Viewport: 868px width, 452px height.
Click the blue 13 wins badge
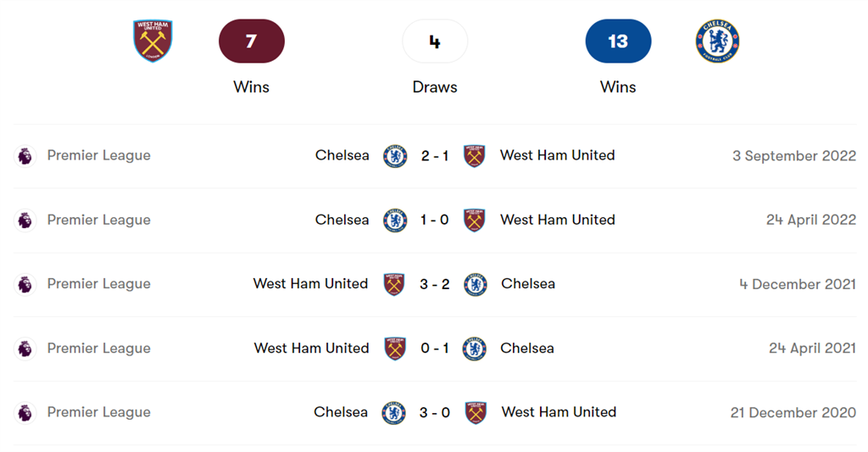(x=618, y=42)
